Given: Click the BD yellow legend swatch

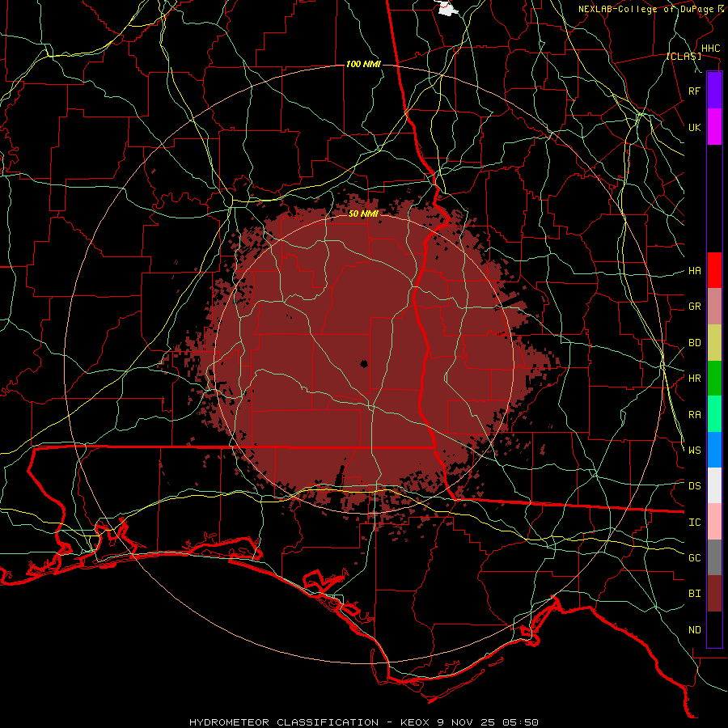Looking at the screenshot, I should point(714,343).
